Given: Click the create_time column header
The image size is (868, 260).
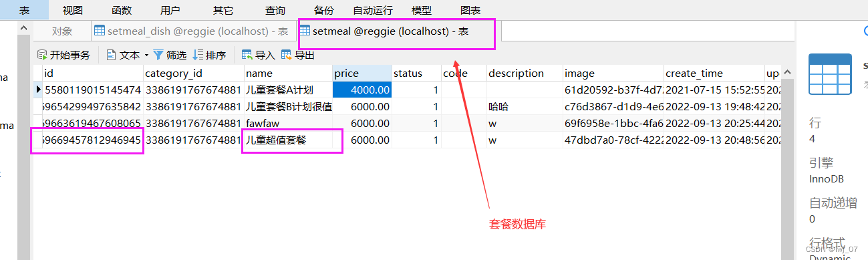Looking at the screenshot, I should click(x=714, y=74).
